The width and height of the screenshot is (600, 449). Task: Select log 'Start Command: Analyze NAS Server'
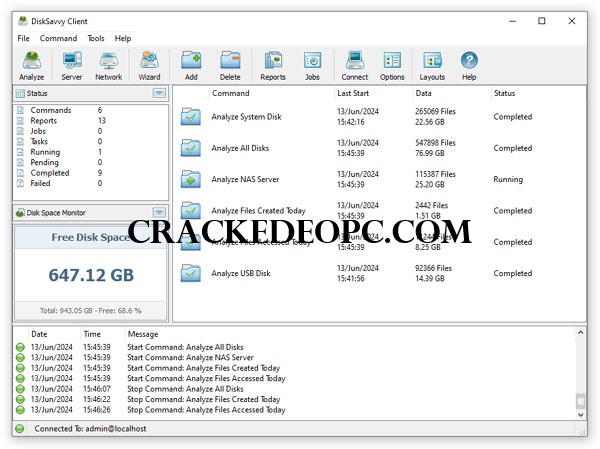(191, 358)
